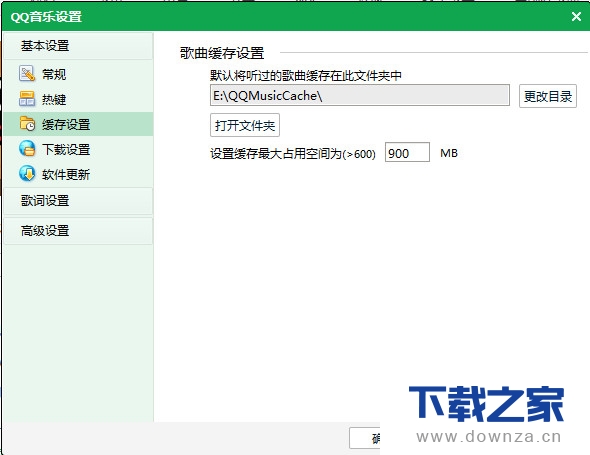Expand the 基本设置 section header
This screenshot has height=455, width=590.
coord(78,46)
